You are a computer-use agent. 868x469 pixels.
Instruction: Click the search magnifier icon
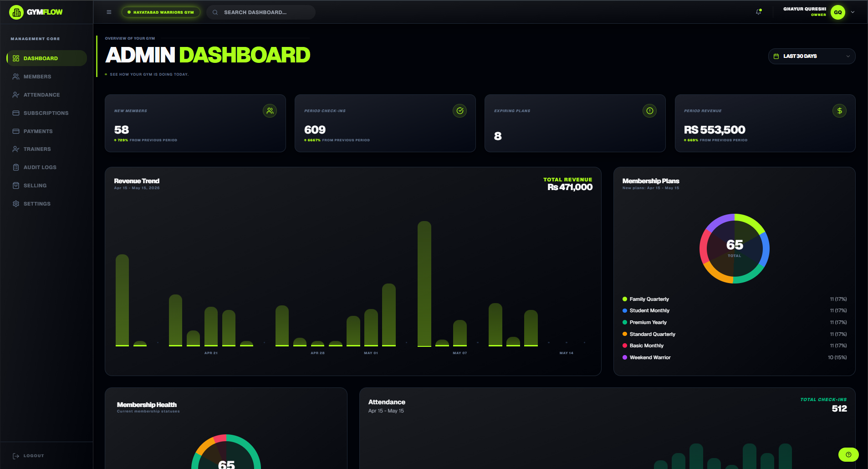coord(215,12)
